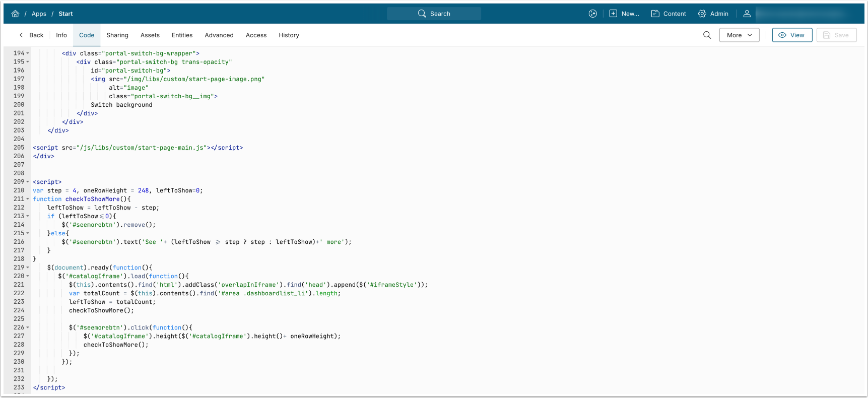Open the History tab
The image size is (868, 398).
[289, 35]
